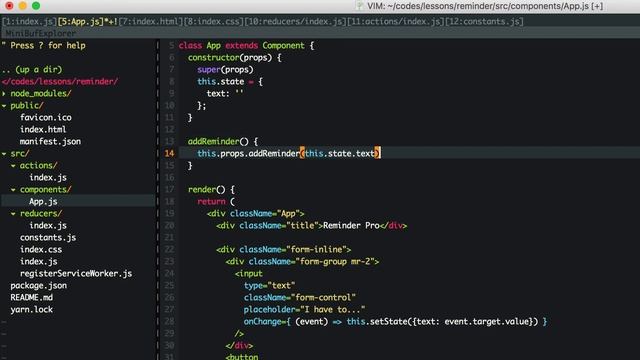
Task: Click the VIM document icon in title bar
Action: click(360, 6)
